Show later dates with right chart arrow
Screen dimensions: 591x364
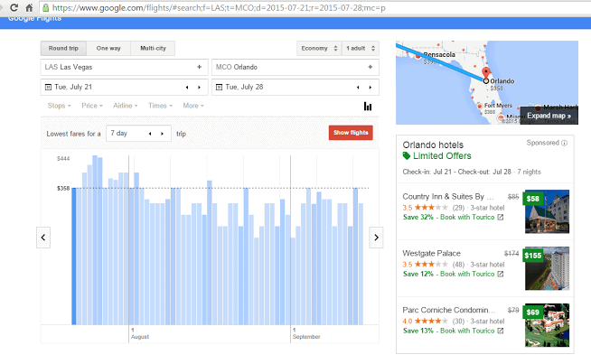point(376,238)
